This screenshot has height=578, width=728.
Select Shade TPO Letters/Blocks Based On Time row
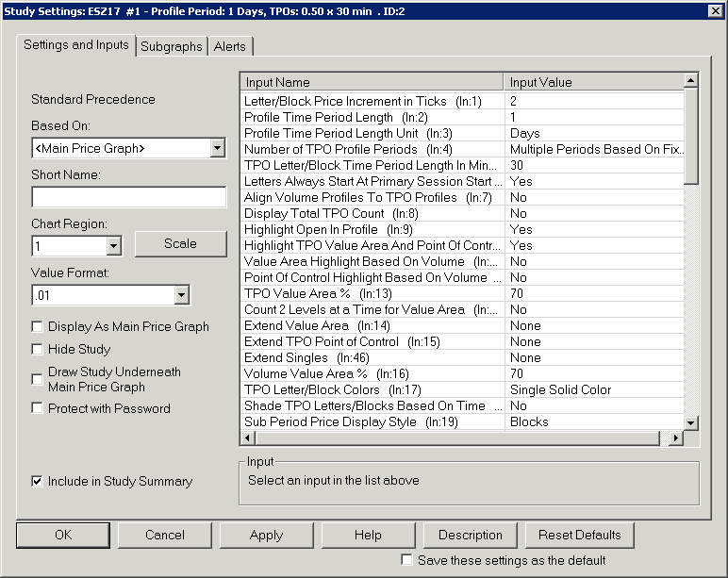[x=462, y=405]
